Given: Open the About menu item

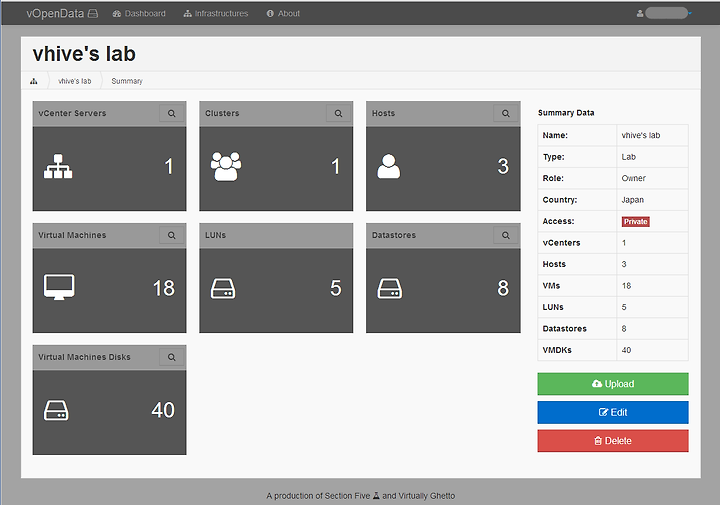Looking at the screenshot, I should pyautogui.click(x=283, y=14).
